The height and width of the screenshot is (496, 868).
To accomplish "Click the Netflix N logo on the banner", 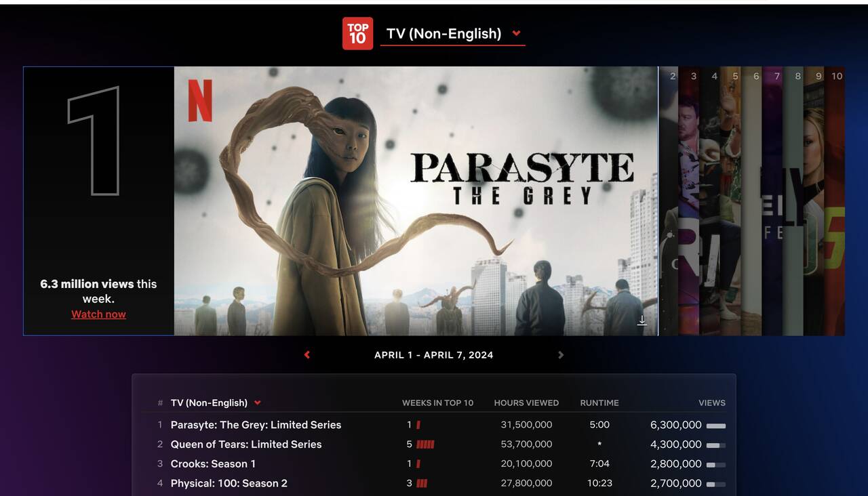I will tap(200, 100).
